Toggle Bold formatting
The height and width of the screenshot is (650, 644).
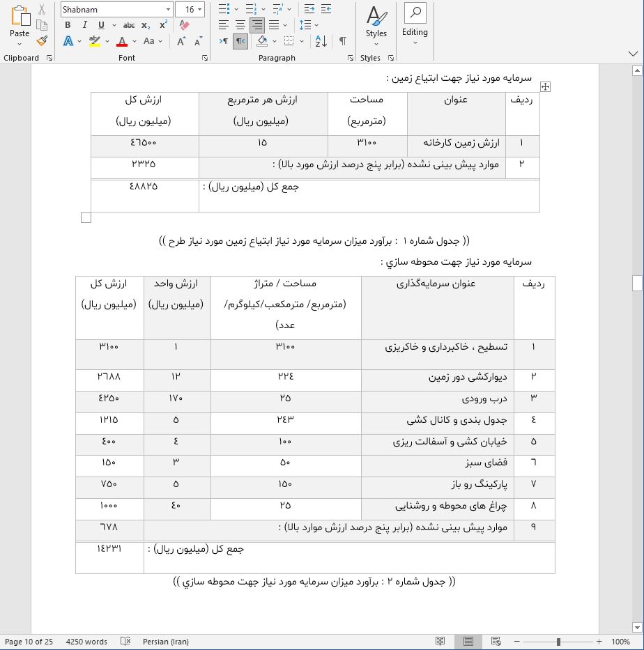pyautogui.click(x=68, y=25)
